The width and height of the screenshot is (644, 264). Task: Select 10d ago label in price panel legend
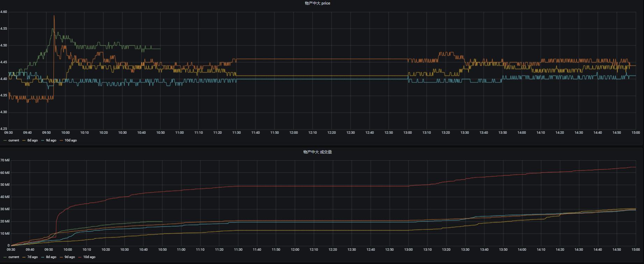click(x=71, y=140)
